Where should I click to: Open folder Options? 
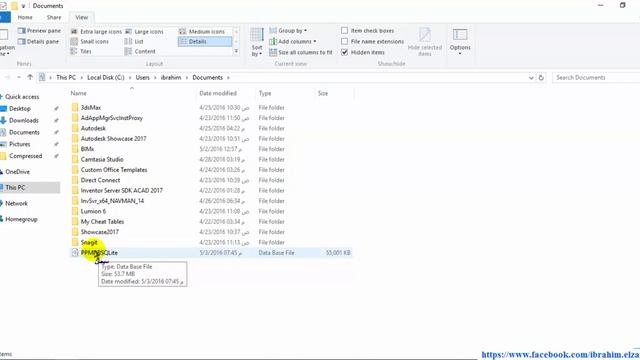tap(460, 42)
